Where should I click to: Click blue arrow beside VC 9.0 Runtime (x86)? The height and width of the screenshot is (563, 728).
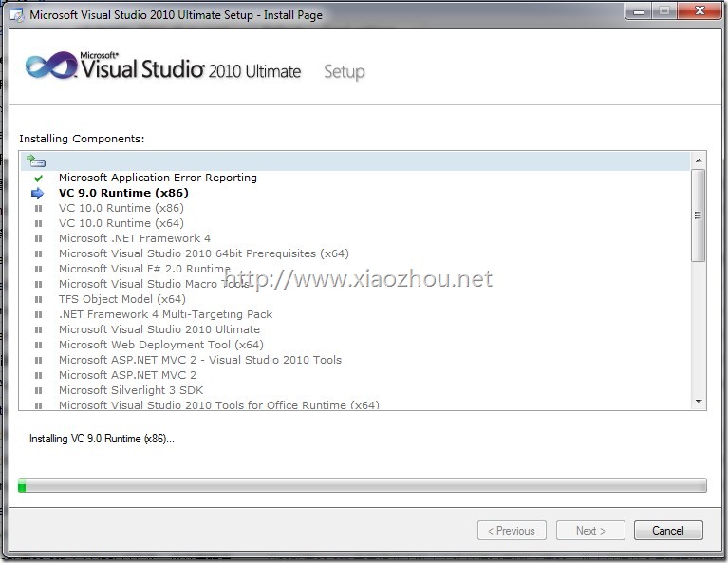pos(38,194)
